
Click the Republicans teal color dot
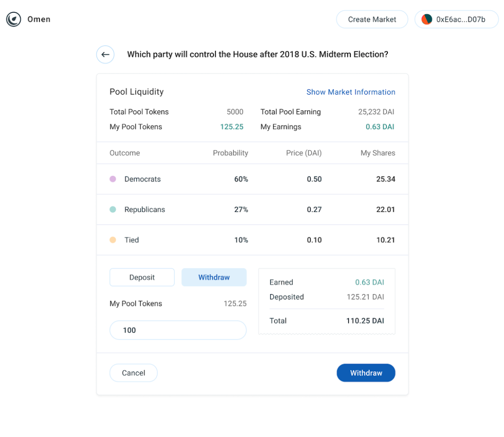point(113,209)
